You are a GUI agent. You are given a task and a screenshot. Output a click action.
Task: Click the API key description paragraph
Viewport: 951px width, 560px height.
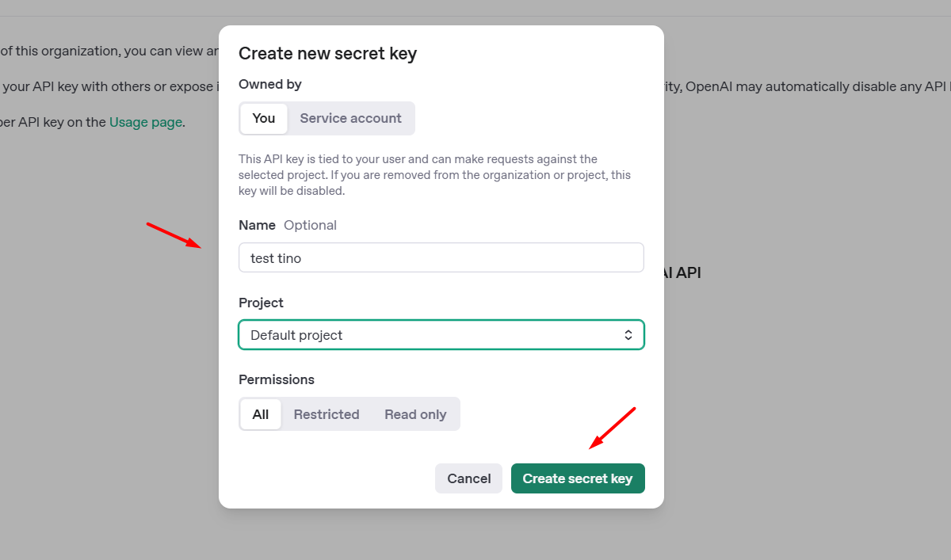click(x=435, y=175)
